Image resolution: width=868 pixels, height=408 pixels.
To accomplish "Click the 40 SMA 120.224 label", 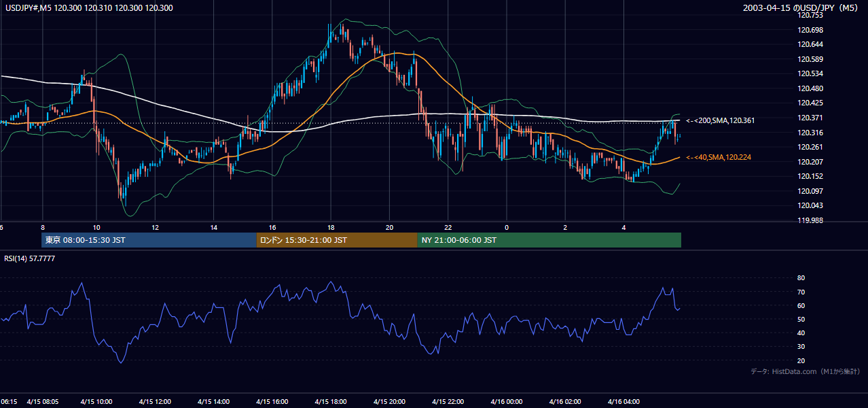I will [x=719, y=157].
